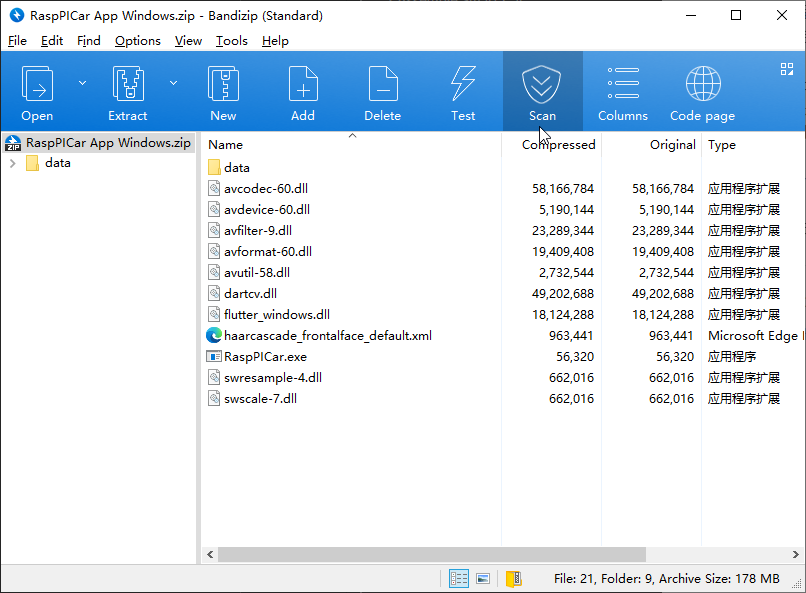Viewport: 806px width, 593px height.
Task: Run the archive Test tool
Action: 463,84
